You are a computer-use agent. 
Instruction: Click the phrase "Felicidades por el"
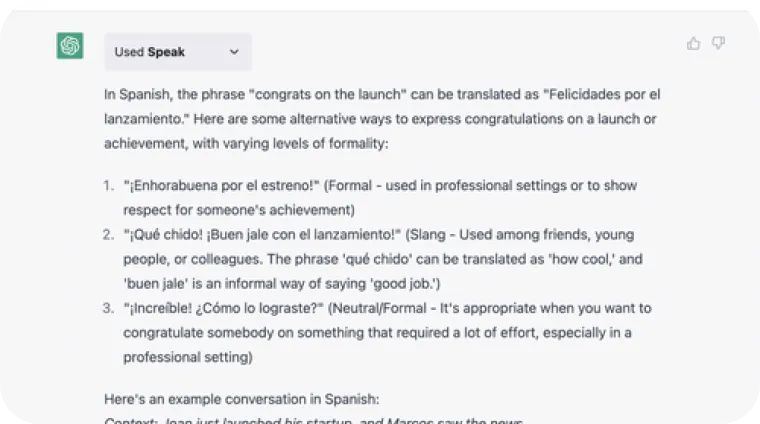(x=604, y=94)
